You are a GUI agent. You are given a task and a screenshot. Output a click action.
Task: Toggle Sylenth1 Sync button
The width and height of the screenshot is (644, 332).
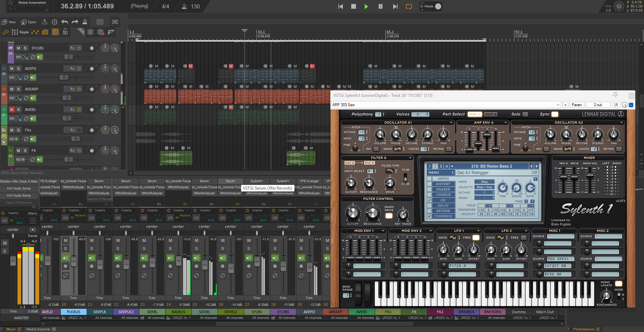[x=555, y=114]
